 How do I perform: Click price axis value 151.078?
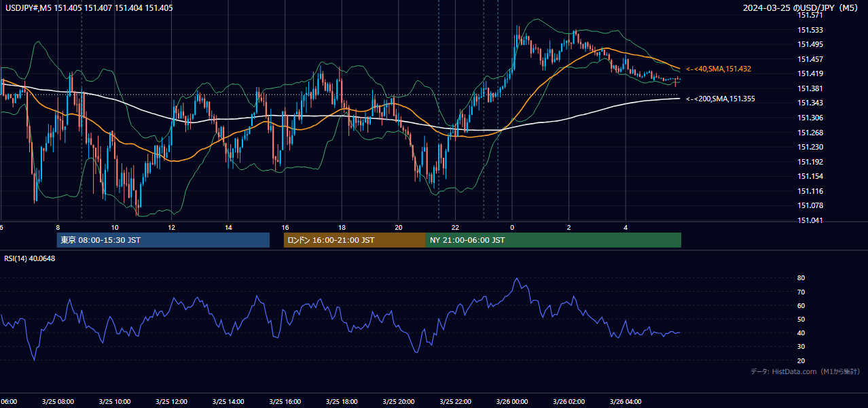810,205
